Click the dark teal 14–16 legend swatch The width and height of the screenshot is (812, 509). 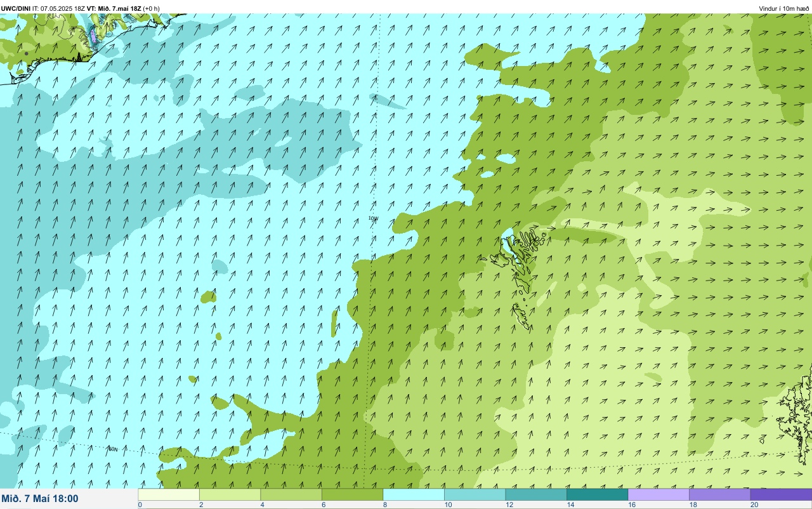(x=597, y=494)
